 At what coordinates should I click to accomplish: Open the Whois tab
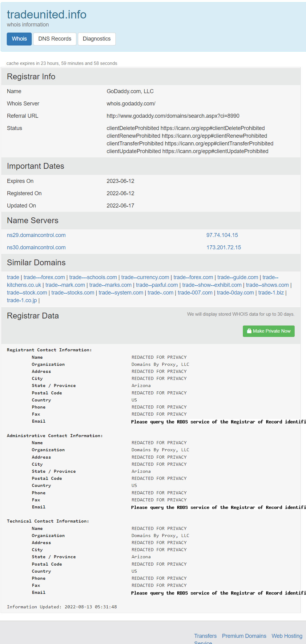coord(19,39)
